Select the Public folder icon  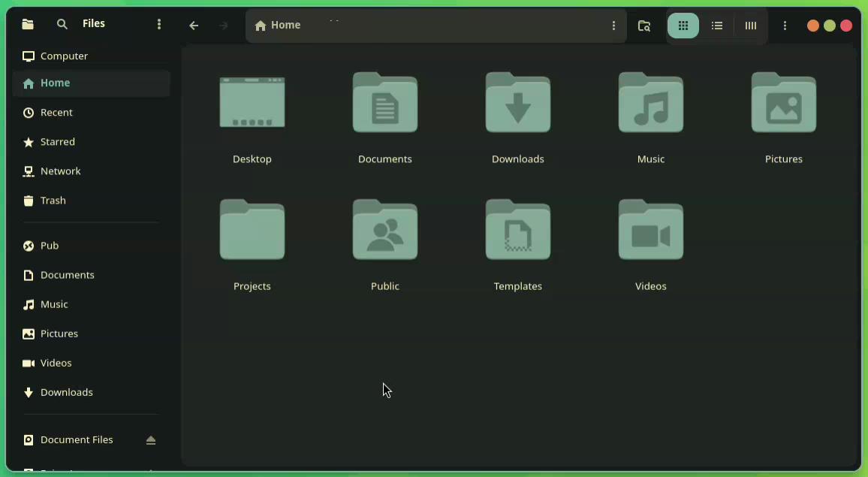coord(384,230)
